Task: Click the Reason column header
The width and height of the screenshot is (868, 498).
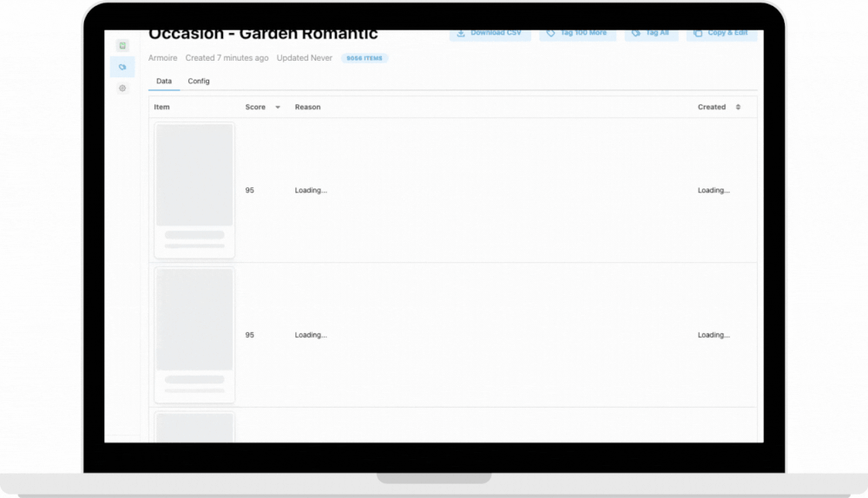Action: pos(307,108)
